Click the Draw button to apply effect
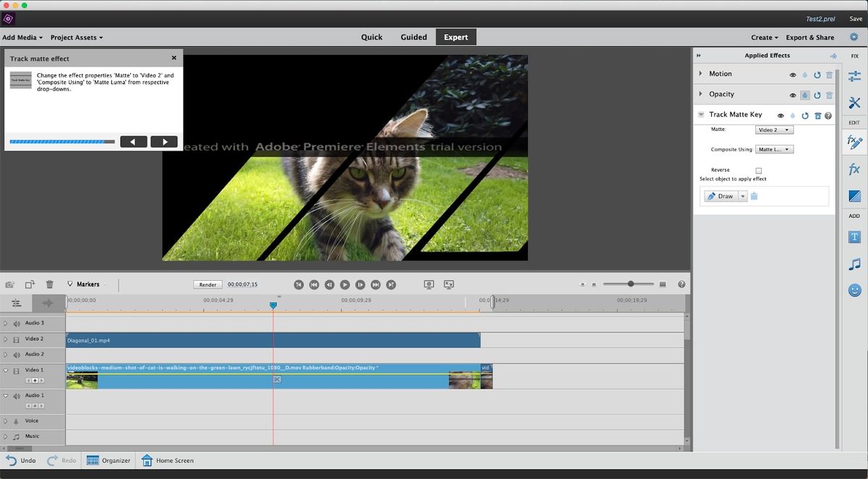This screenshot has width=868, height=479. pos(723,195)
